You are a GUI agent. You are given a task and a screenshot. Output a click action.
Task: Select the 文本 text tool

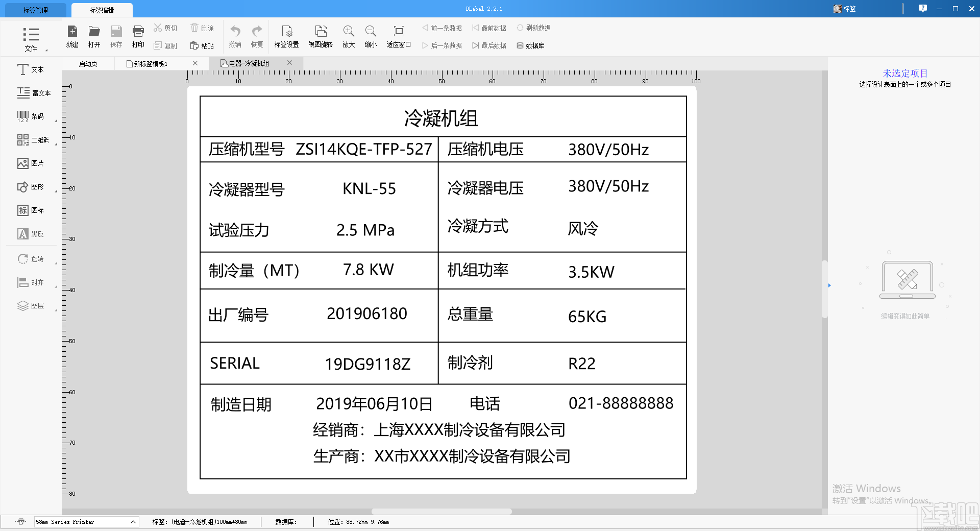point(31,69)
